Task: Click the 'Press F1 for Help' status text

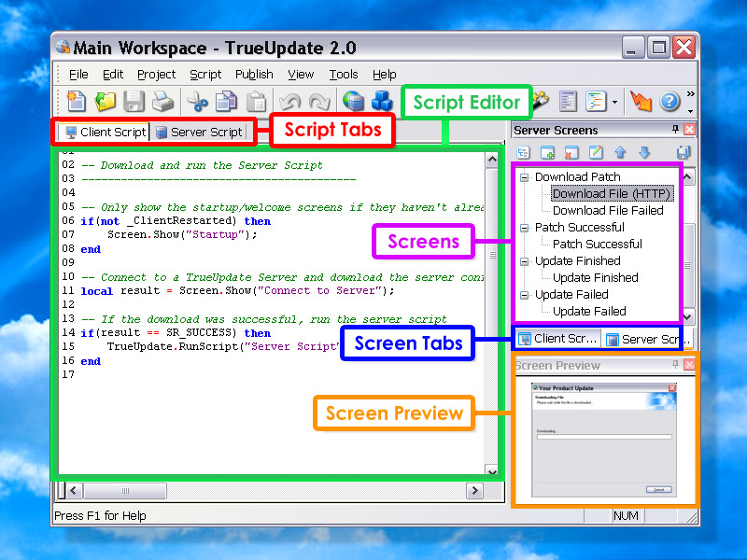Action: [100, 516]
